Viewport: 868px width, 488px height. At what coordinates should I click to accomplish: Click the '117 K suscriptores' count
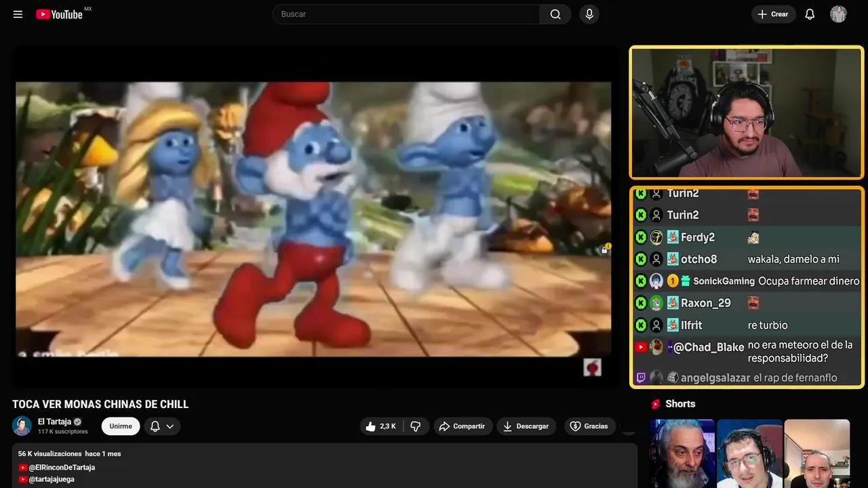62,432
